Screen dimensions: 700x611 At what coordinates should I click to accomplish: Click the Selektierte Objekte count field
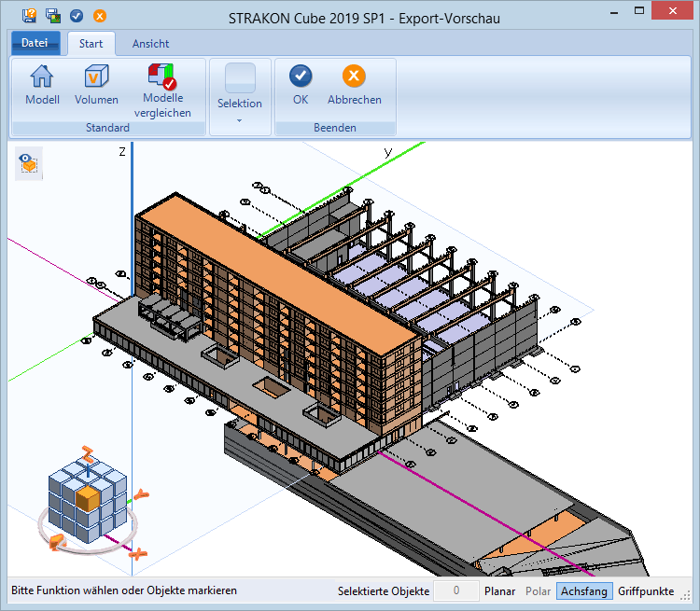(456, 590)
